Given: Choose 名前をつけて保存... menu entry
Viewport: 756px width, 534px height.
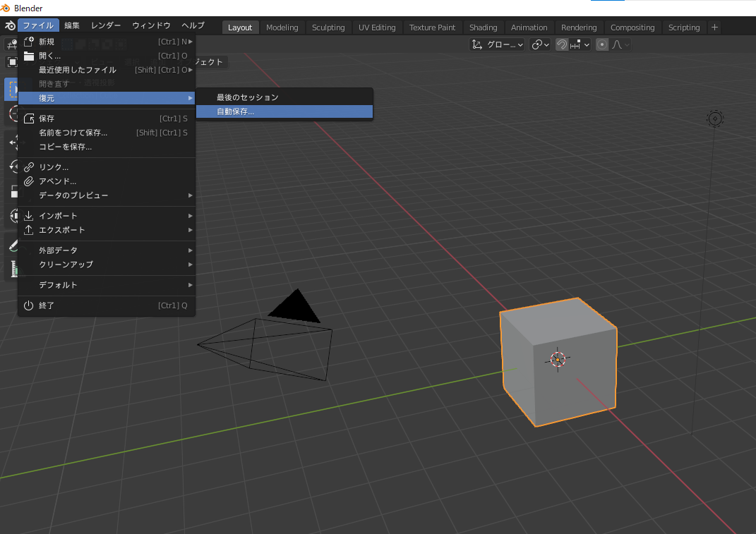Looking at the screenshot, I should coord(107,133).
